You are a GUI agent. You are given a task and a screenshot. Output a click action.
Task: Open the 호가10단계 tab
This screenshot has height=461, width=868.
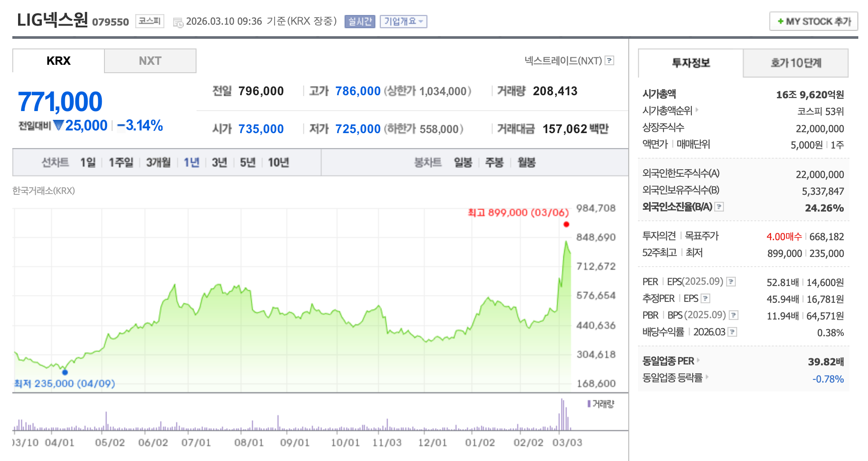(796, 63)
